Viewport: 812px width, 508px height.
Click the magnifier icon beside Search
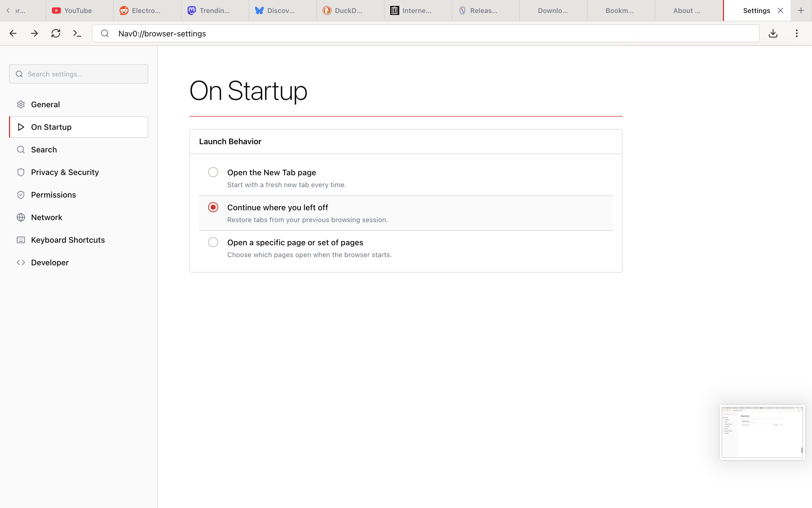[21, 150]
